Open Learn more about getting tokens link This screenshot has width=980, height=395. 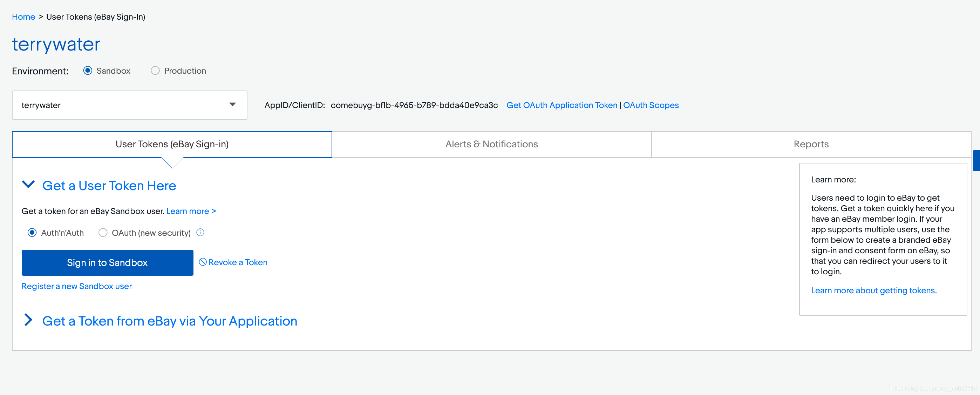(873, 290)
